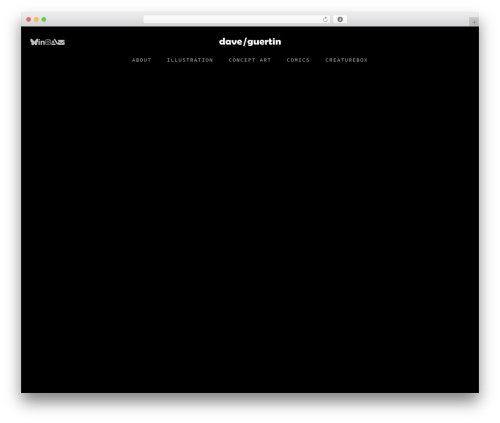Open the Creaturebox link
Screen dimensions: 500x423
tap(346, 60)
